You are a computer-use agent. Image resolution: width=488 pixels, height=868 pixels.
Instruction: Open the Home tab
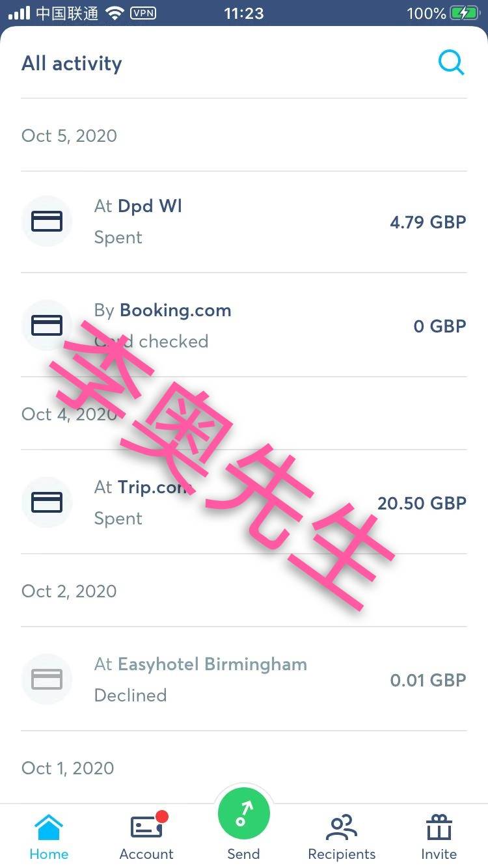tap(49, 837)
